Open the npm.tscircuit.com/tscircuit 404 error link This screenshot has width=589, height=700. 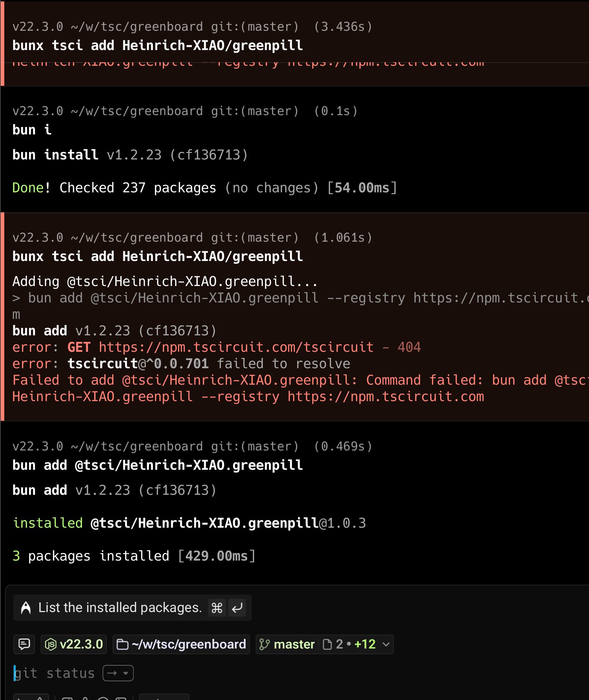tap(236, 347)
